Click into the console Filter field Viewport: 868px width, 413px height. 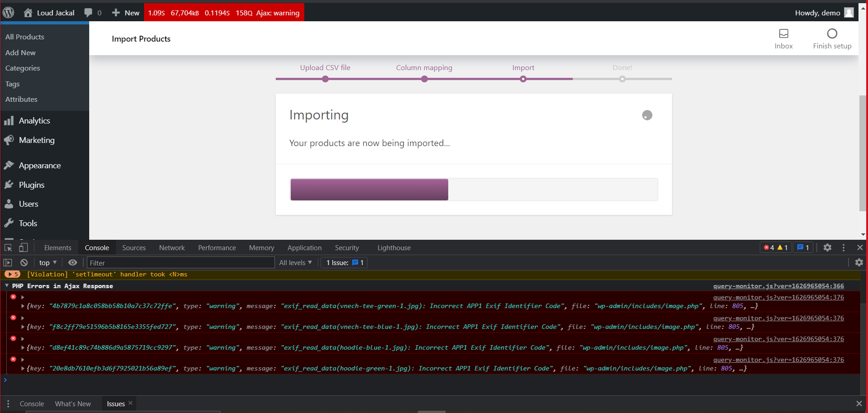180,262
